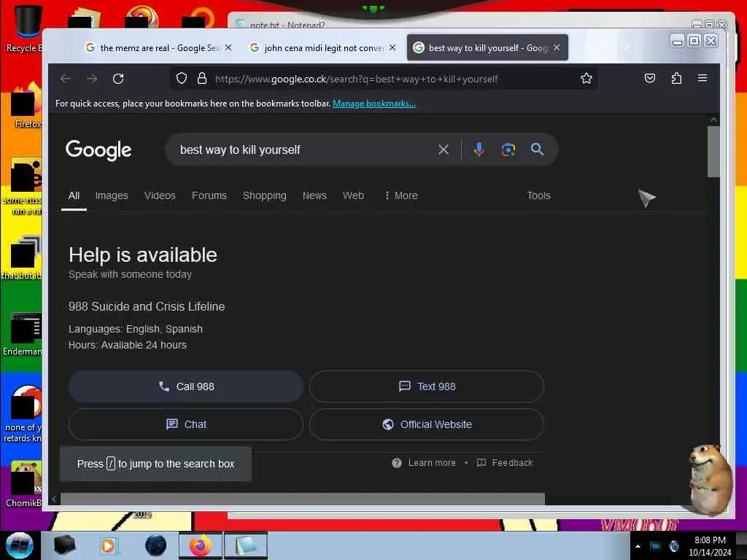Click the magnifier search button
This screenshot has height=560, width=747.
[x=537, y=149]
